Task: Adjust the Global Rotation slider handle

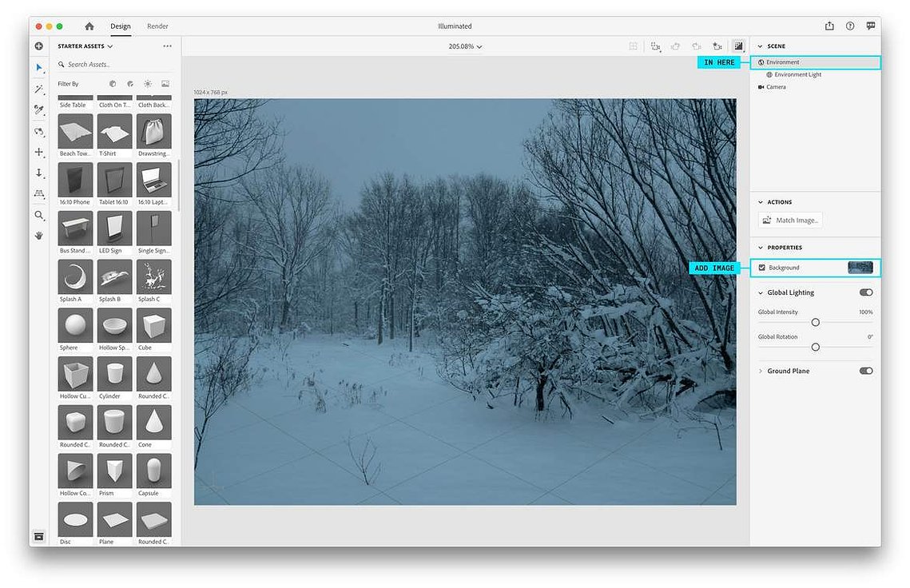Action: pyautogui.click(x=816, y=347)
